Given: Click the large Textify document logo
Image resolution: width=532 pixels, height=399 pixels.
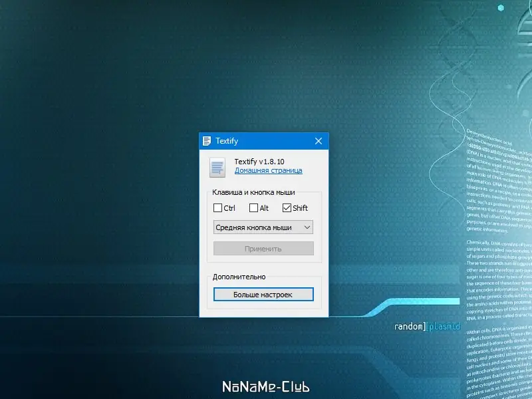Looking at the screenshot, I should pyautogui.click(x=217, y=168).
